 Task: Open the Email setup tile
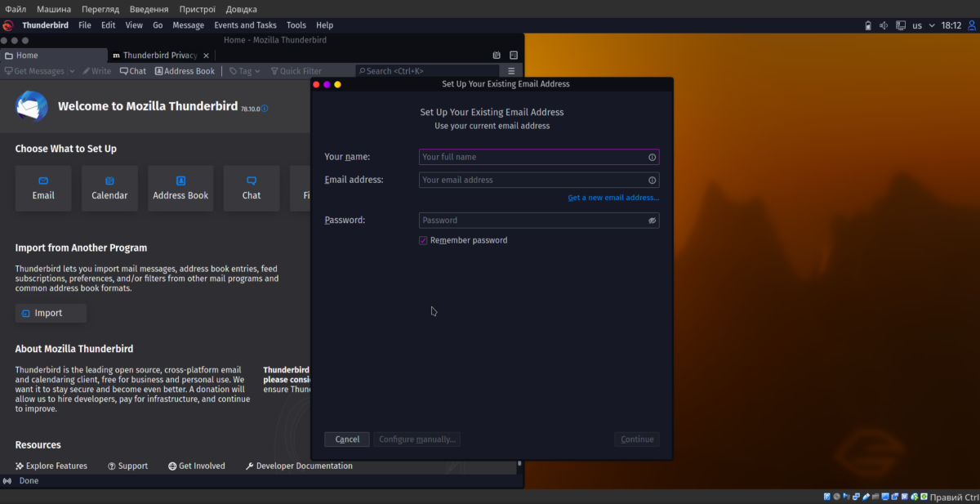click(43, 189)
